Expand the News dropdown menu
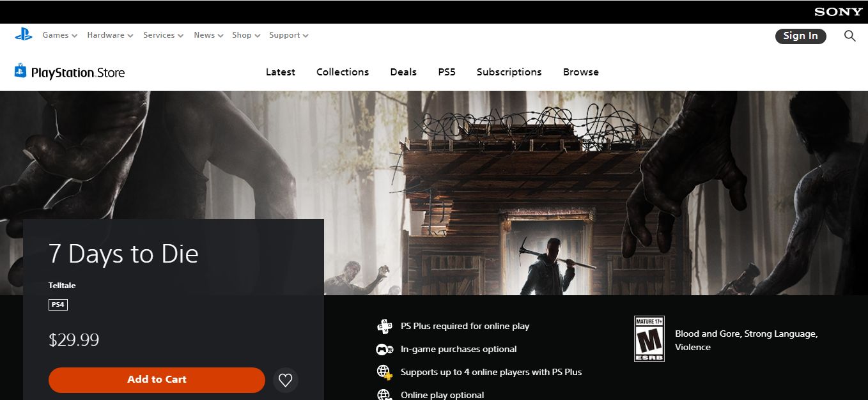The image size is (868, 400). [209, 35]
